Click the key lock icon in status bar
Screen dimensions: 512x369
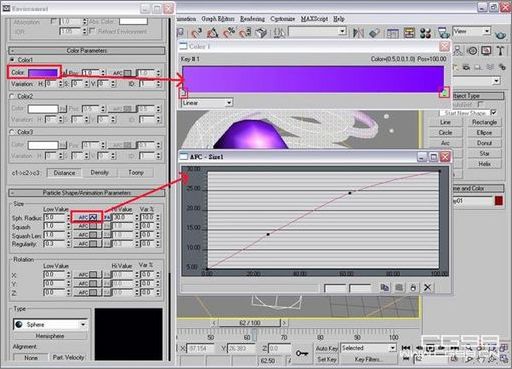tap(302, 353)
